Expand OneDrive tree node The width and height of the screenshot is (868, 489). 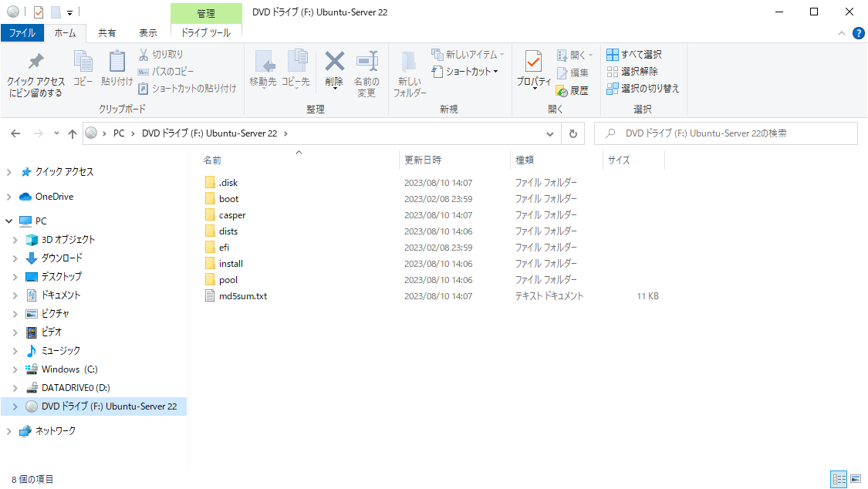tap(8, 197)
